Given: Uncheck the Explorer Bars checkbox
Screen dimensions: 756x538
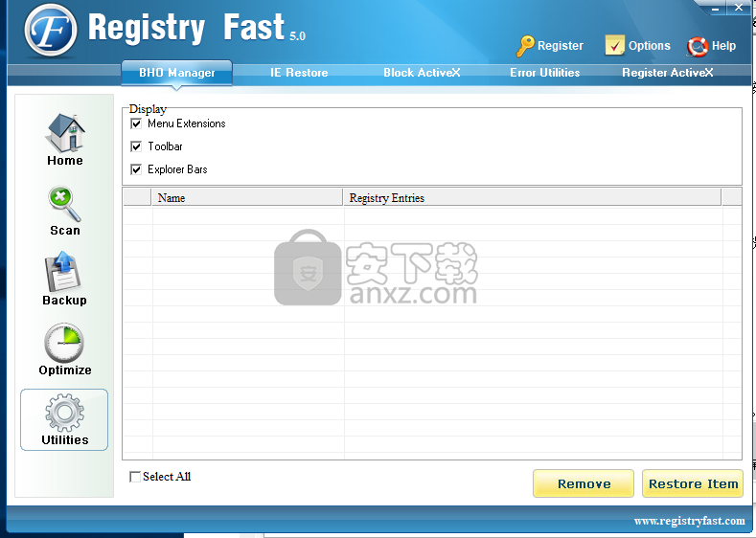Looking at the screenshot, I should pos(136,169).
